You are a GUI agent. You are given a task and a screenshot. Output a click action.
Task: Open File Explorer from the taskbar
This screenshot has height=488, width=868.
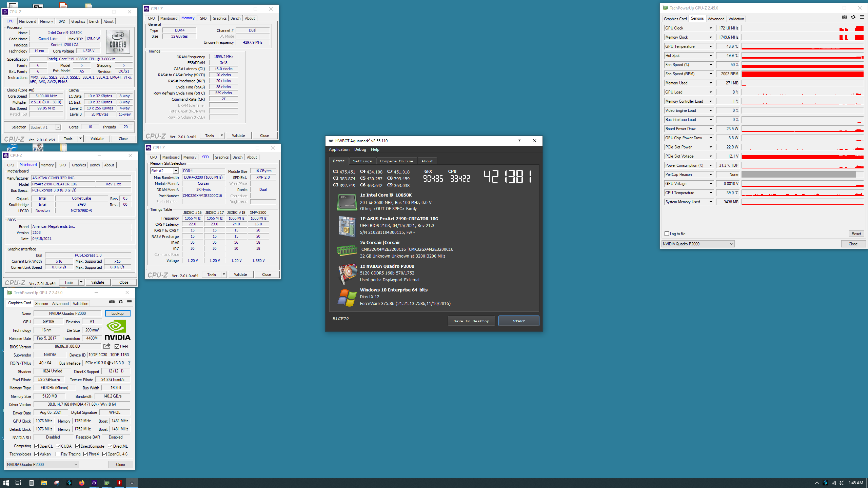click(44, 483)
